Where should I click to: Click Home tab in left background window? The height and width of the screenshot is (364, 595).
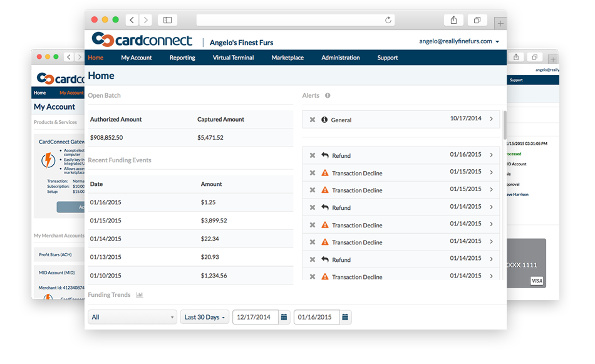pyautogui.click(x=39, y=93)
